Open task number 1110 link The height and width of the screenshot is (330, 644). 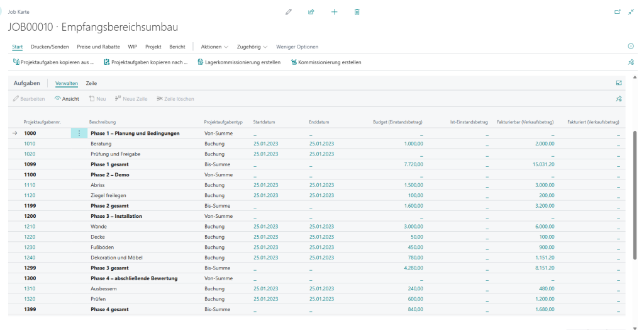30,185
